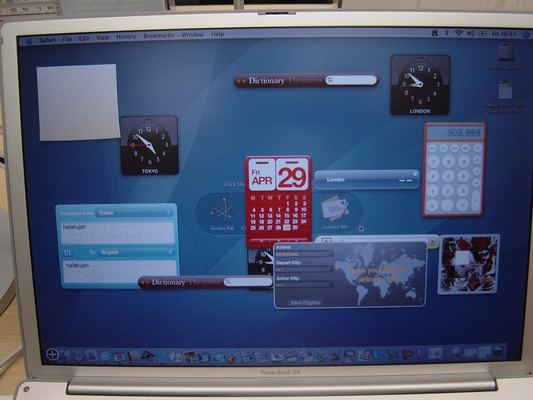Click the volume icon in the menu bar
Viewport: 533px width, 400px height.
click(470, 33)
